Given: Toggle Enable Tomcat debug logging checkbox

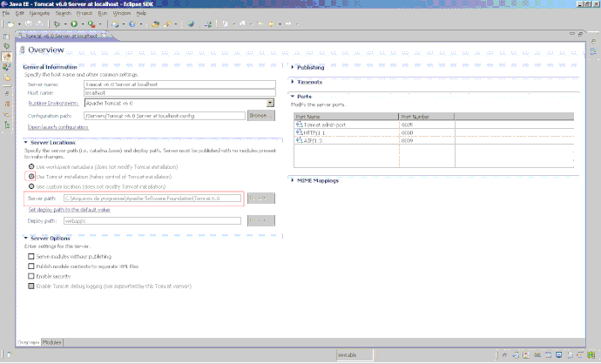Looking at the screenshot, I should pos(31,286).
